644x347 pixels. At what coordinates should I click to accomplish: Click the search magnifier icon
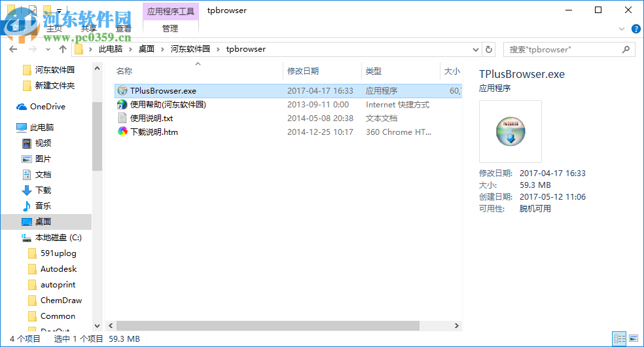tap(626, 49)
